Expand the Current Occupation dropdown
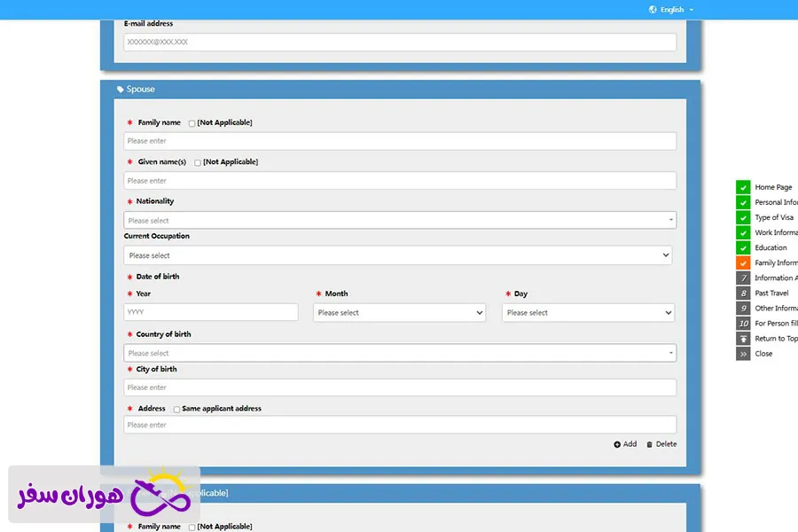798x532 pixels. tap(398, 255)
